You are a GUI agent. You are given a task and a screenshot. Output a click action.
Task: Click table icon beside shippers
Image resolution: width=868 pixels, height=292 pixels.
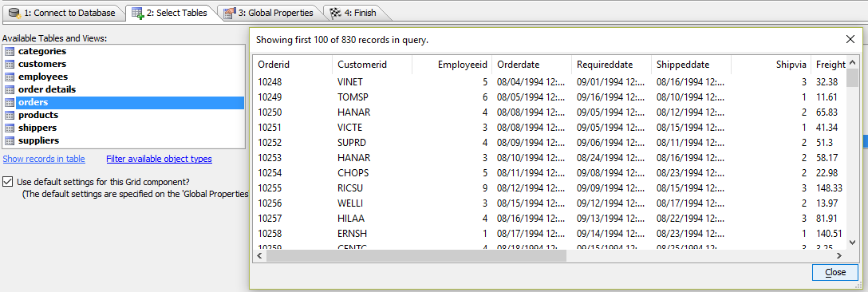pyautogui.click(x=10, y=128)
